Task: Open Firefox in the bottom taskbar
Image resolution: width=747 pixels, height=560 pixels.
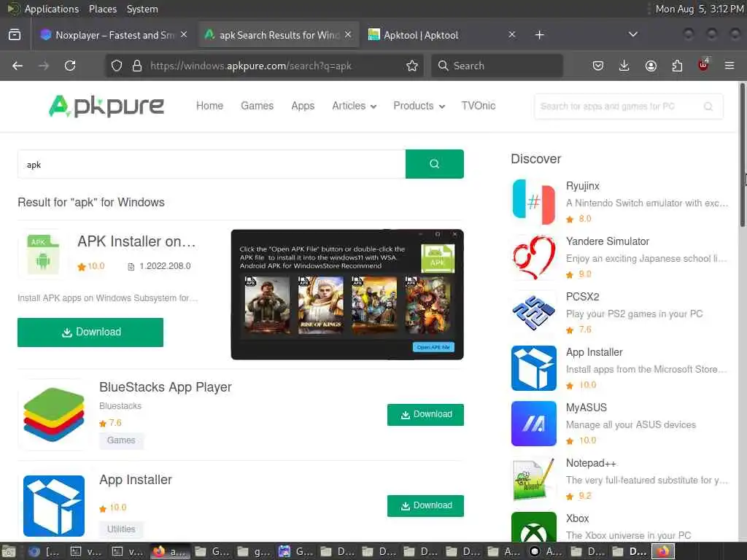Action: [170, 552]
